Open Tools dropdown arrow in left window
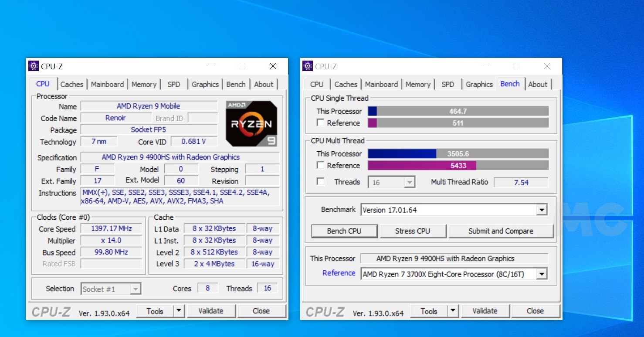The height and width of the screenshot is (337, 644). click(179, 311)
